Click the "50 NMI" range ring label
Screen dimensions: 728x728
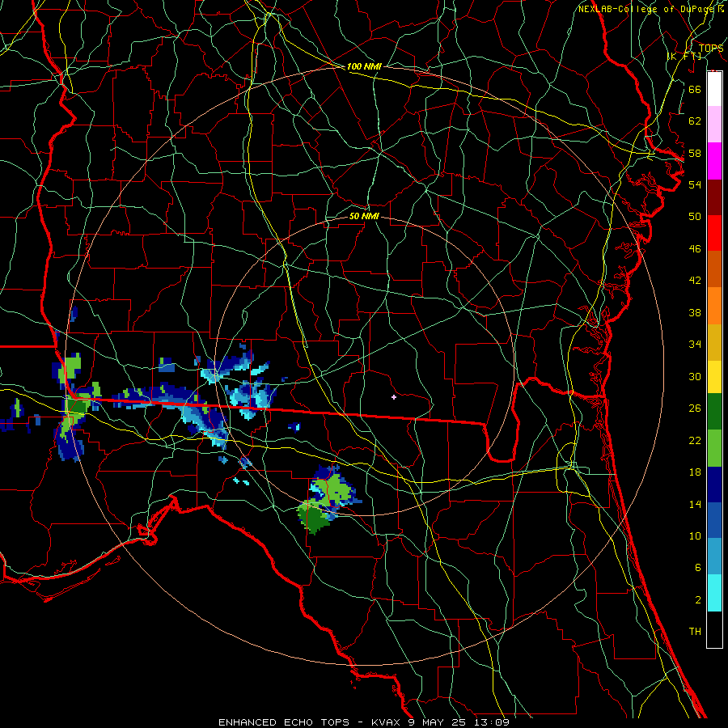coord(364,217)
